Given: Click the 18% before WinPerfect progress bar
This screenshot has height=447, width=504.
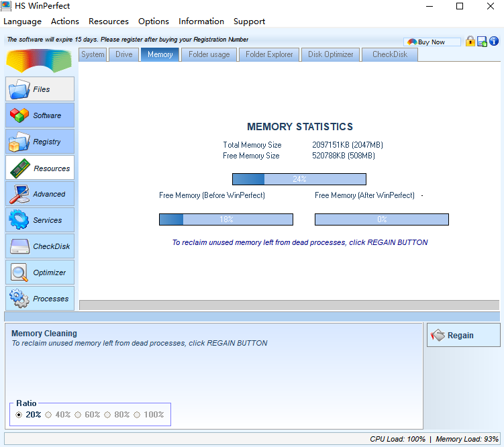Looking at the screenshot, I should click(x=226, y=219).
